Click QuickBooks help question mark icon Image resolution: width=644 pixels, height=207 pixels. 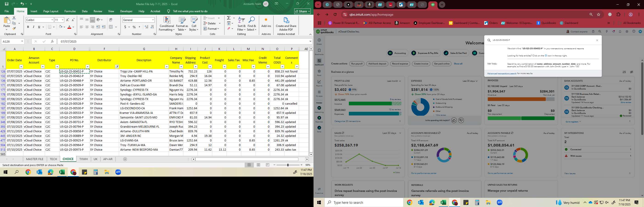coord(633,32)
